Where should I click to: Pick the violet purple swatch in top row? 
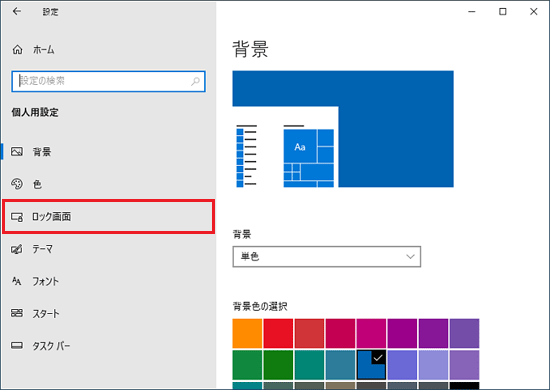click(x=433, y=333)
